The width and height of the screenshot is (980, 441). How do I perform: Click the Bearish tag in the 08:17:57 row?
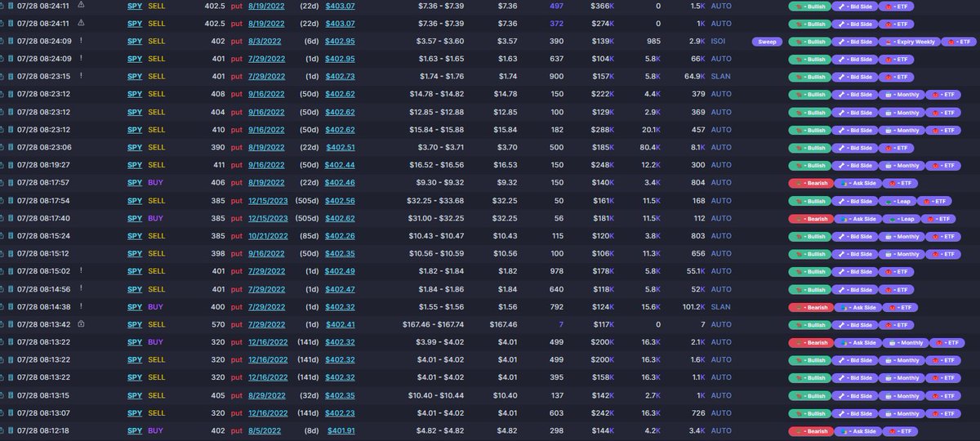click(809, 183)
